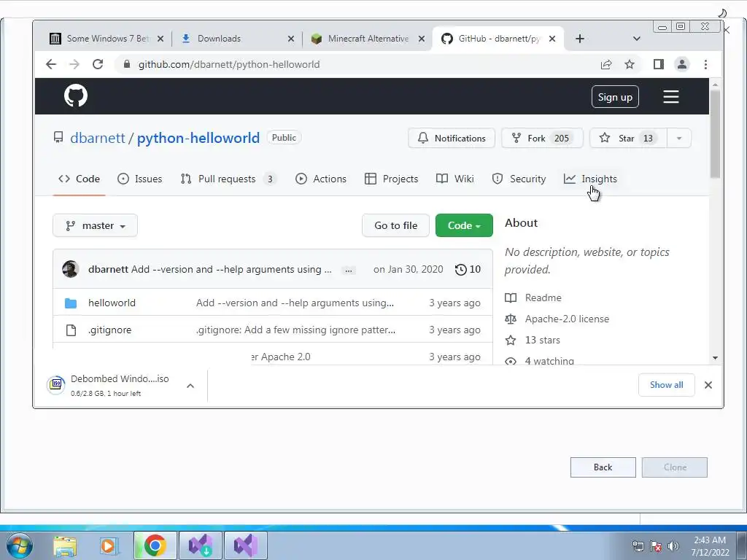Open Apache-2.0 license link

pos(567,319)
